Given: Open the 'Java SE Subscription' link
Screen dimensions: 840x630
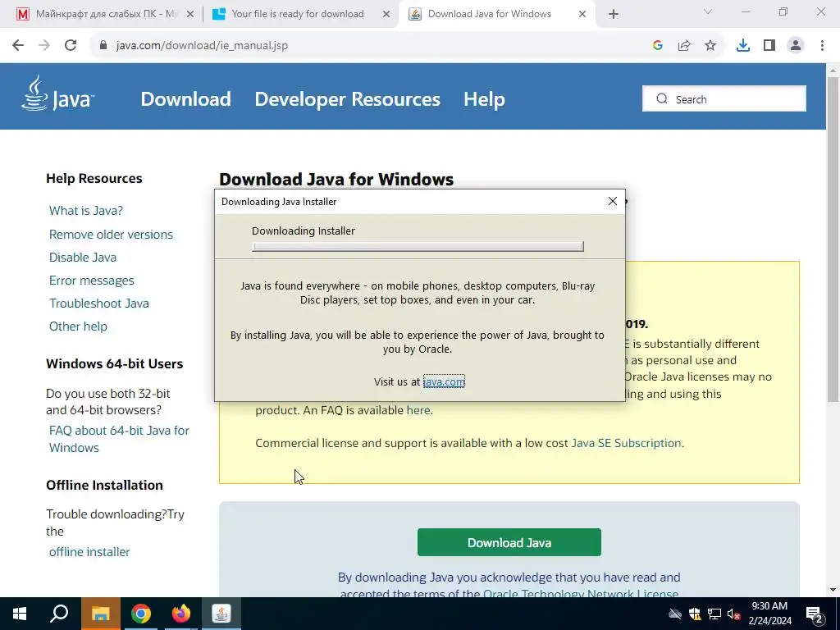Looking at the screenshot, I should coord(626,443).
